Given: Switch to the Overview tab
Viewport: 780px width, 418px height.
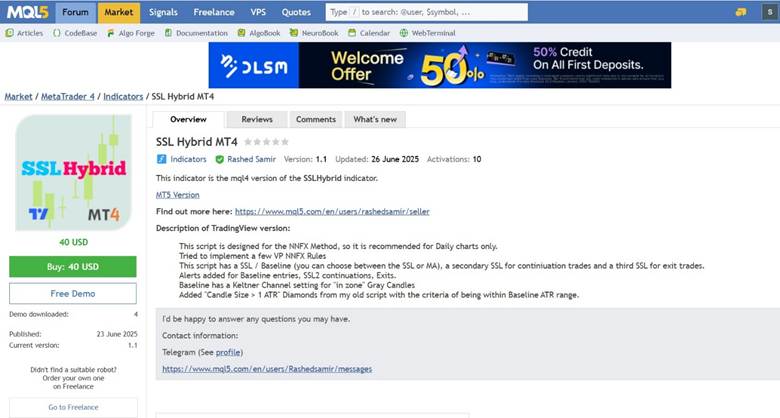Looking at the screenshot, I should (188, 119).
